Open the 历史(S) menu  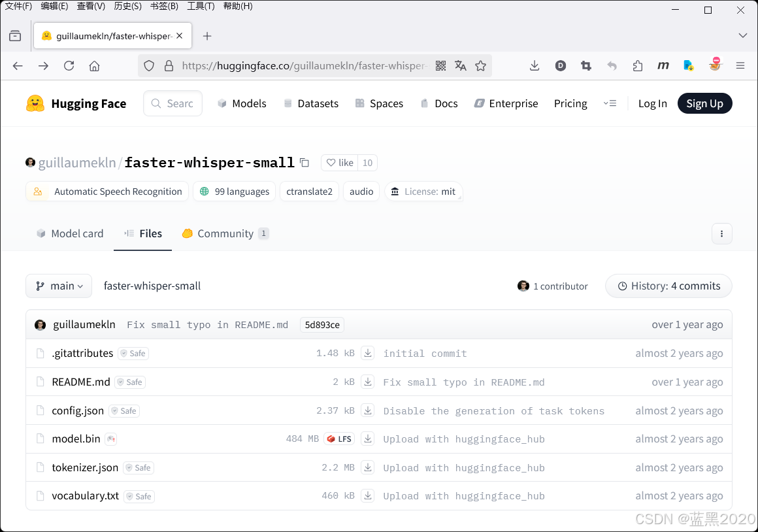pyautogui.click(x=127, y=6)
